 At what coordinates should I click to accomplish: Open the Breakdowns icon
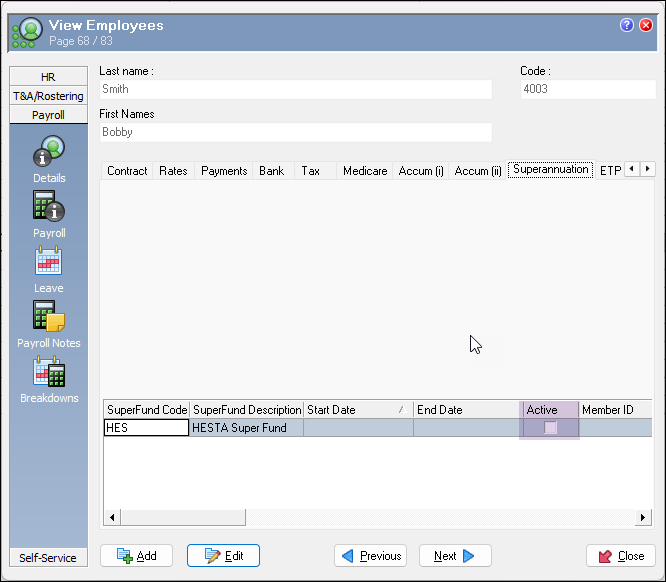49,371
